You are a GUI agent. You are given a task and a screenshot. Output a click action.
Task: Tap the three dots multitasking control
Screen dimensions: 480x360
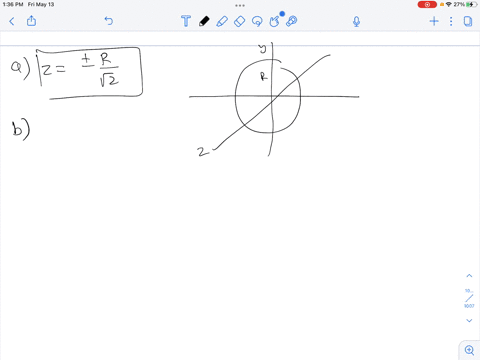point(240,5)
